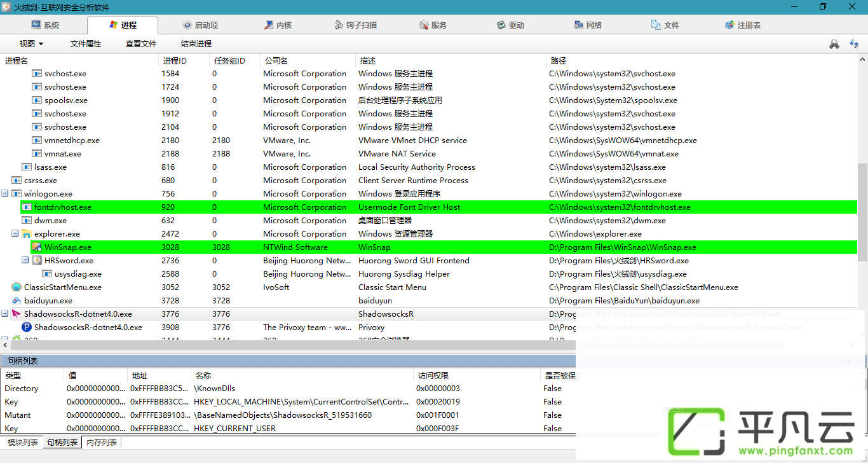The height and width of the screenshot is (463, 868).
Task: Click the csrss.exe process icon
Action: pyautogui.click(x=17, y=180)
